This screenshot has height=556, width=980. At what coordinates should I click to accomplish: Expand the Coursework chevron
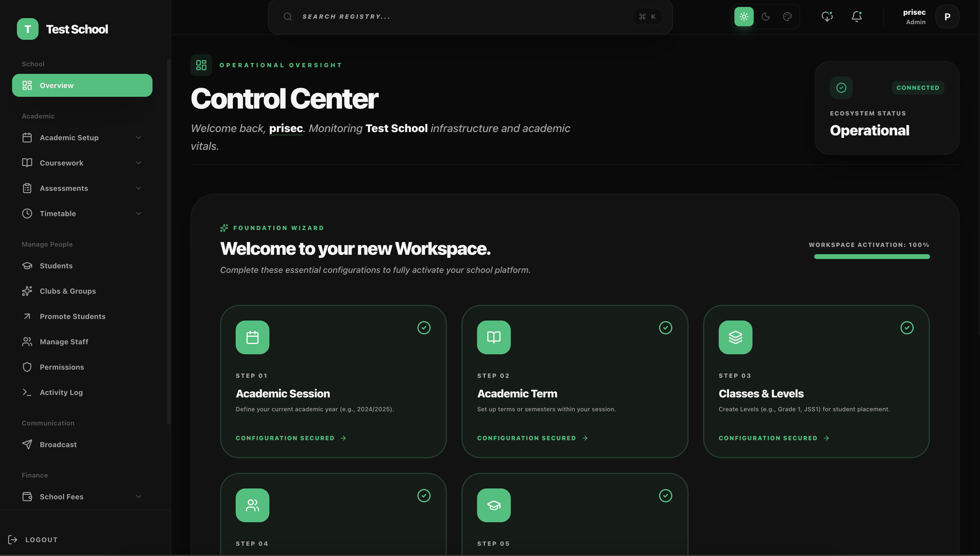139,163
